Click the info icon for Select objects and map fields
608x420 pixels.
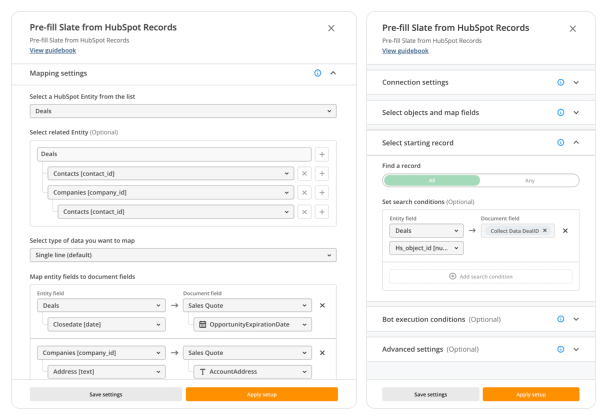pyautogui.click(x=561, y=112)
